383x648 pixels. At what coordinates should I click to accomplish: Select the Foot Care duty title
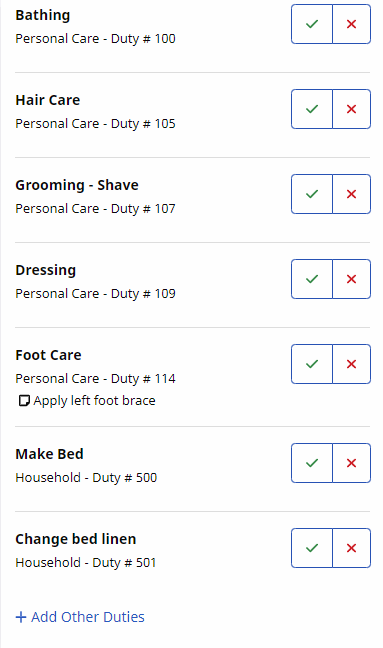pyautogui.click(x=48, y=355)
